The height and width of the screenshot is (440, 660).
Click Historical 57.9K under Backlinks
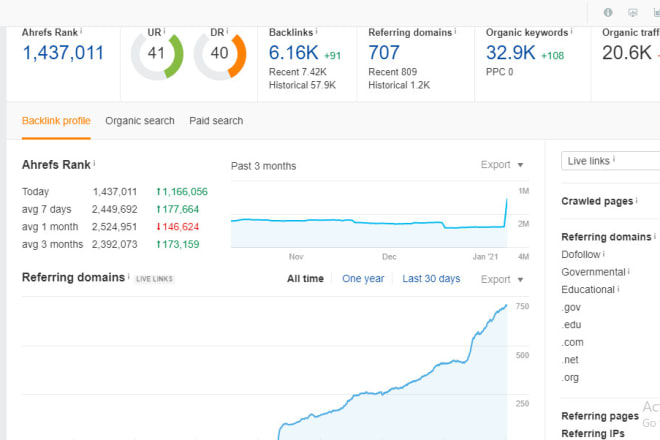click(x=302, y=85)
